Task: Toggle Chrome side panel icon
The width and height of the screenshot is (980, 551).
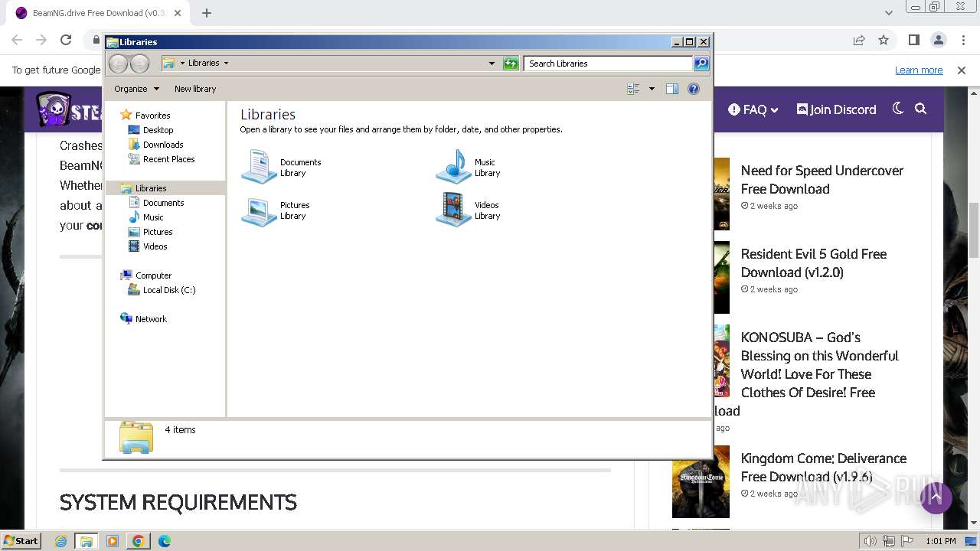Action: click(914, 40)
